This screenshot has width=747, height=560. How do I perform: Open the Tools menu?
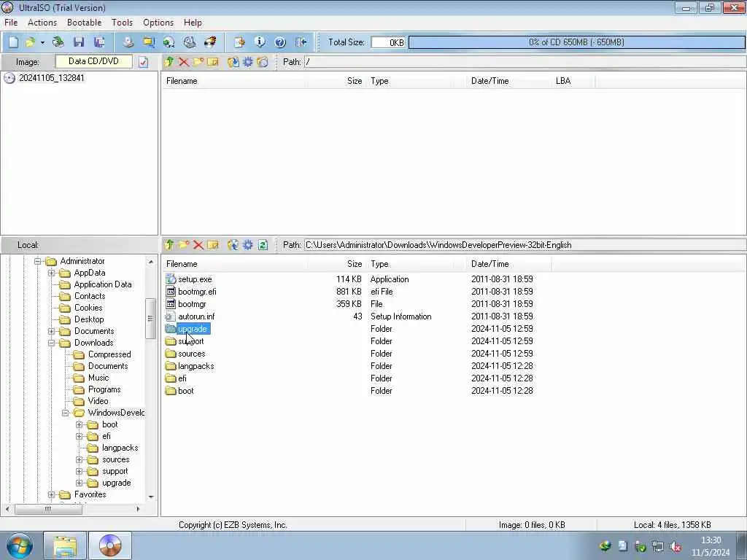click(x=123, y=23)
